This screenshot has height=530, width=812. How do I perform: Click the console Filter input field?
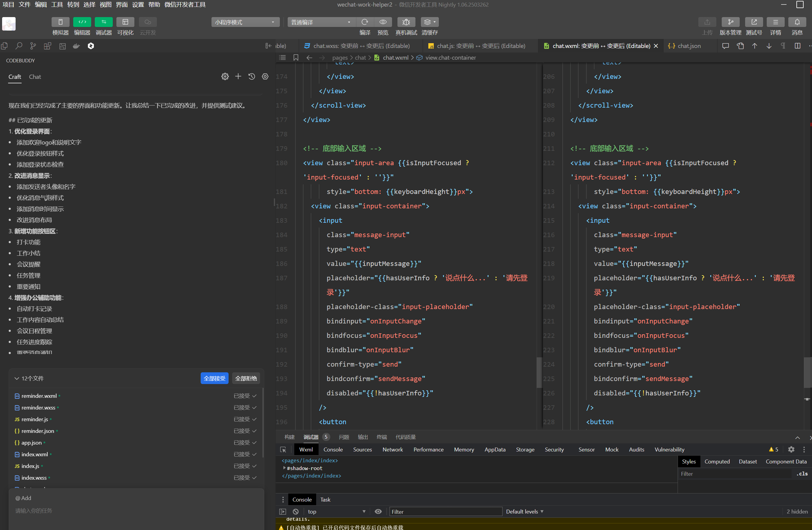click(445, 512)
